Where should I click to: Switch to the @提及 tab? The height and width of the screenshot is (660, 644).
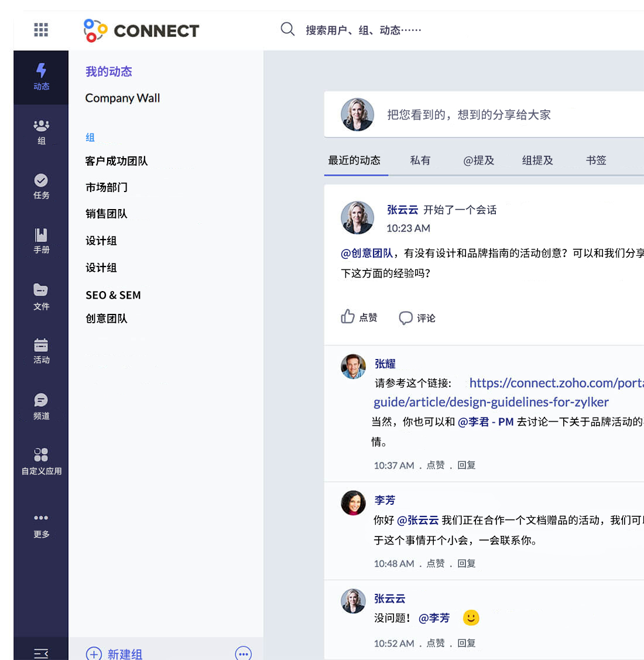[x=478, y=160]
